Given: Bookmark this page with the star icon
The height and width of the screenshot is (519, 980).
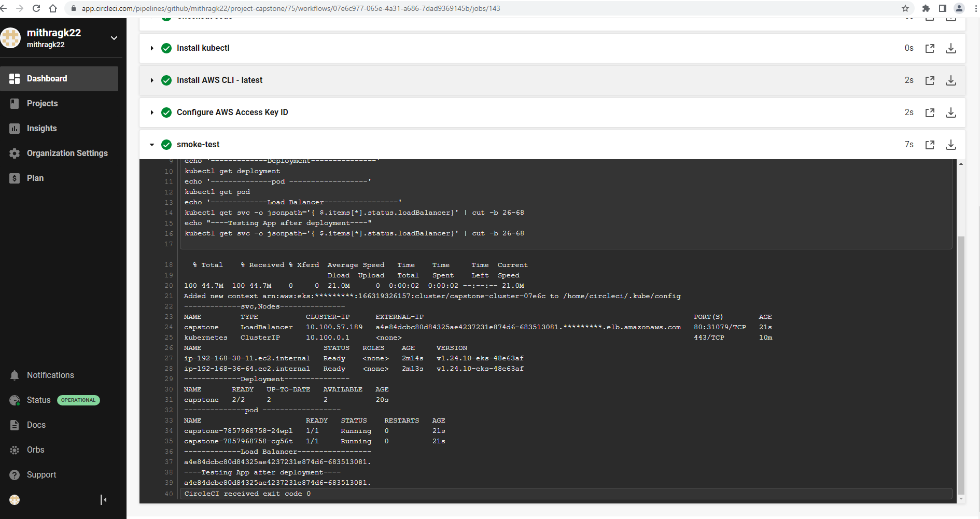Looking at the screenshot, I should 905,8.
